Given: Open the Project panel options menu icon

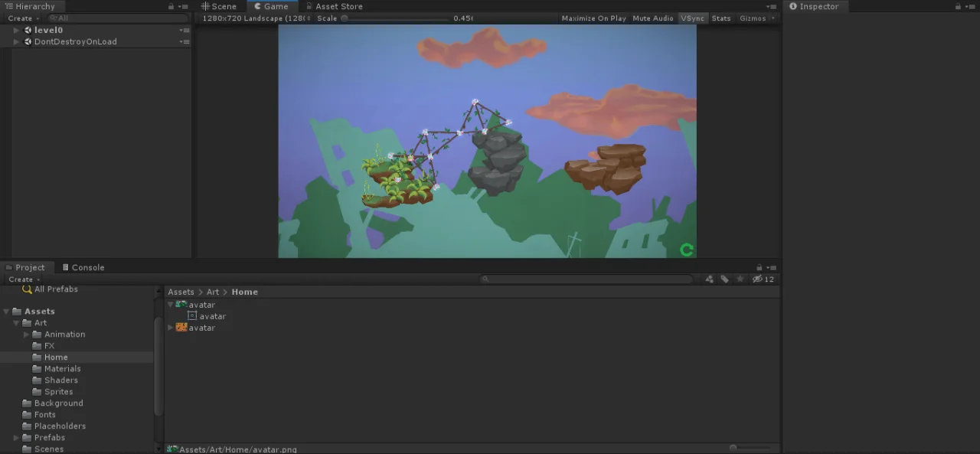Looking at the screenshot, I should point(772,267).
